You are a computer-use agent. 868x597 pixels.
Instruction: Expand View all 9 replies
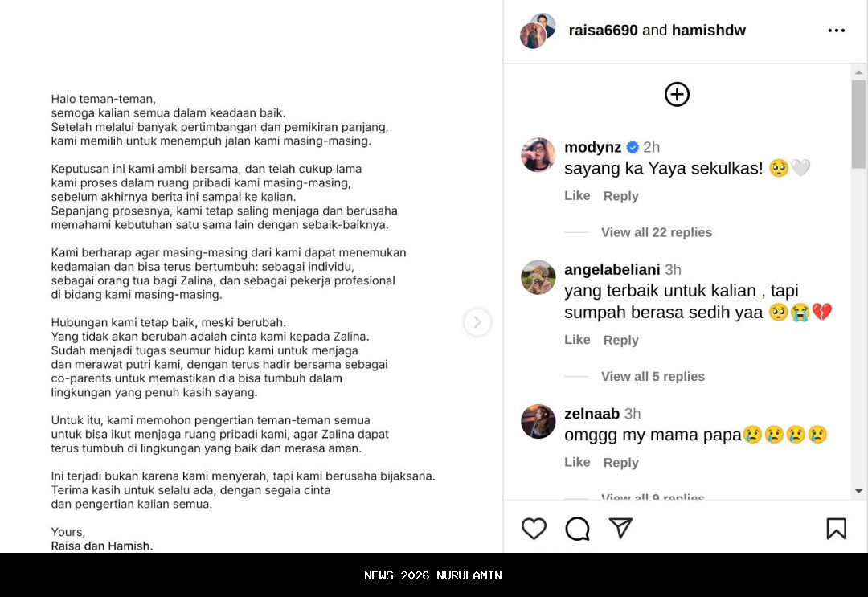(x=653, y=497)
